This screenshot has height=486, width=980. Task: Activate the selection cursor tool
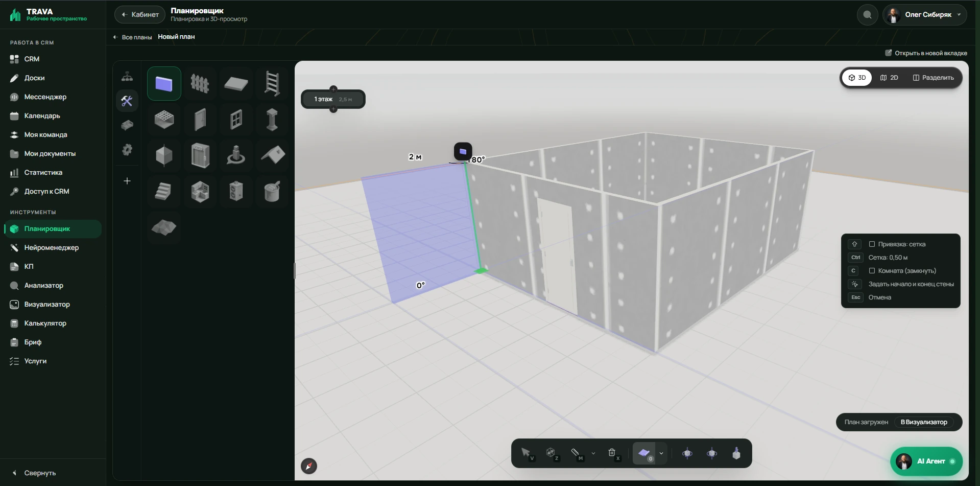pyautogui.click(x=526, y=453)
